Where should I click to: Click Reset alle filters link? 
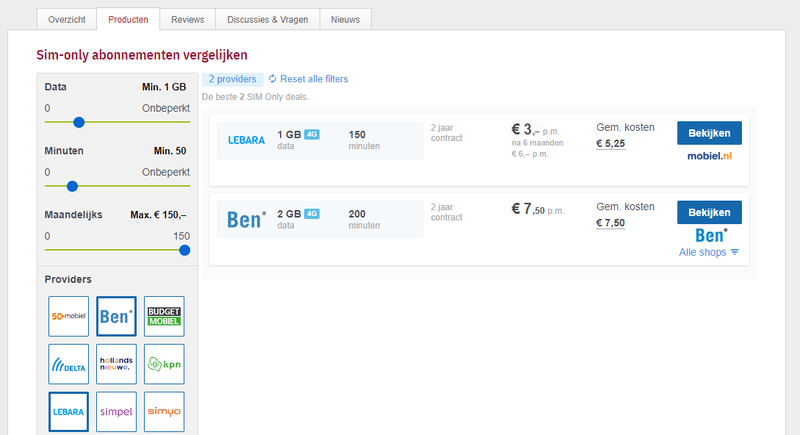pyautogui.click(x=314, y=79)
